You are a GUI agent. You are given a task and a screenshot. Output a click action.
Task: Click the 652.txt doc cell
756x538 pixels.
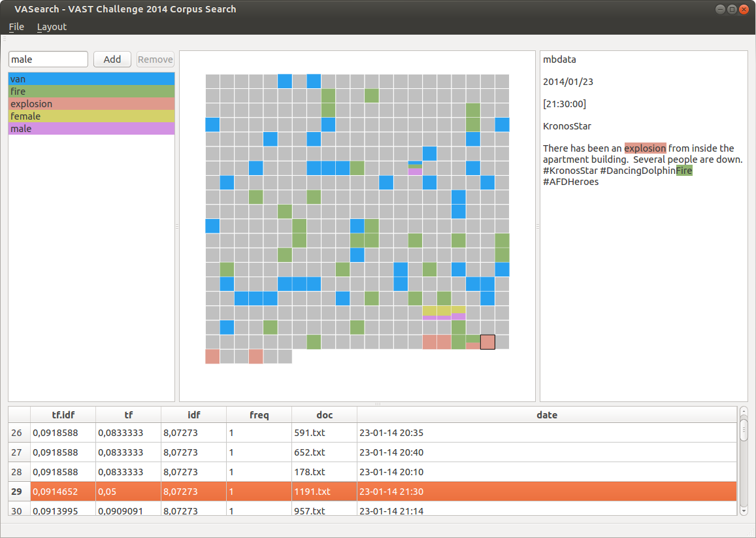click(325, 452)
